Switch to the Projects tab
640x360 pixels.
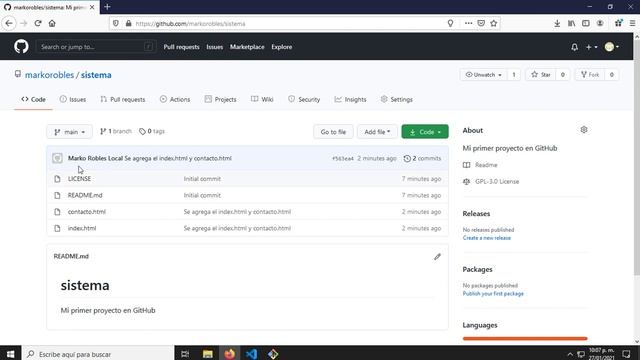[220, 99]
